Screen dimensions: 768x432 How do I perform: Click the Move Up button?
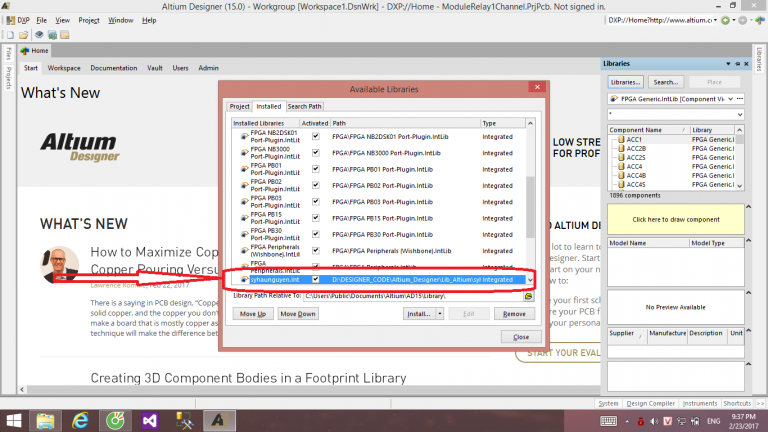253,314
